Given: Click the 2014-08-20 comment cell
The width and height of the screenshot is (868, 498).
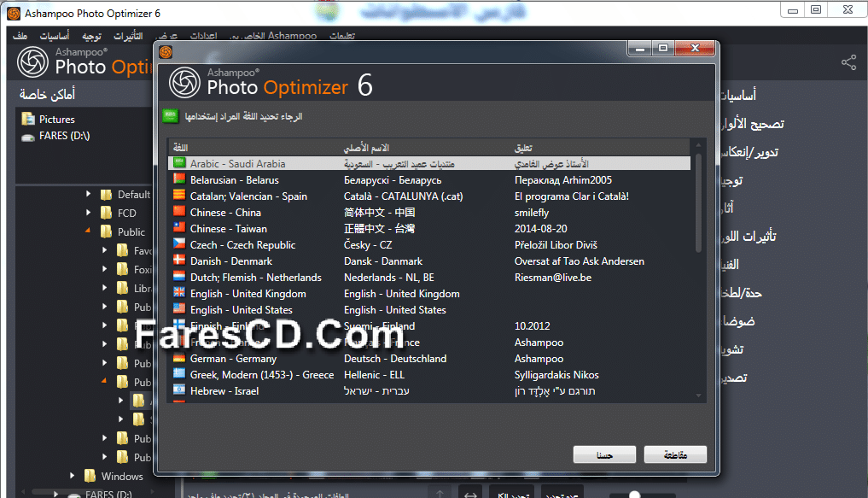Looking at the screenshot, I should click(541, 229).
